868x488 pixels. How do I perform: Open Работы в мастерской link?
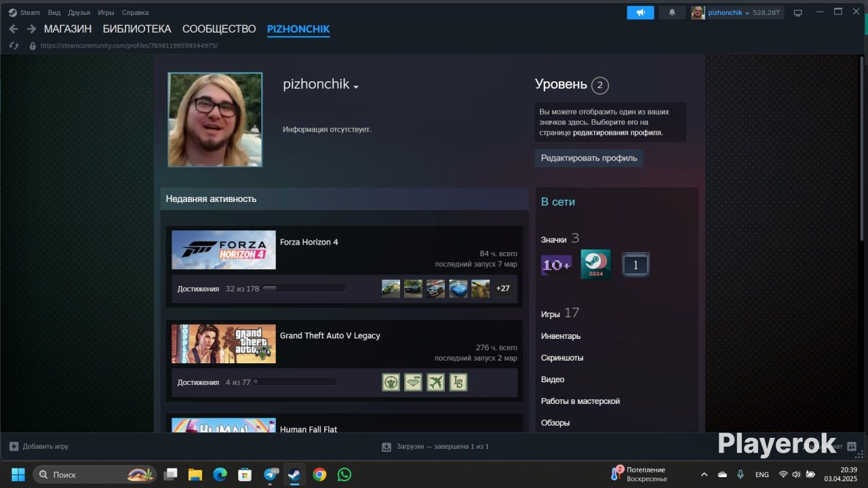580,401
